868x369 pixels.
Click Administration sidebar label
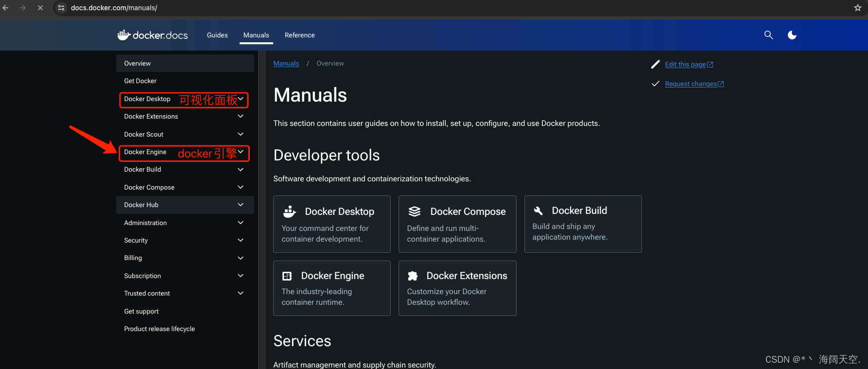pyautogui.click(x=145, y=223)
